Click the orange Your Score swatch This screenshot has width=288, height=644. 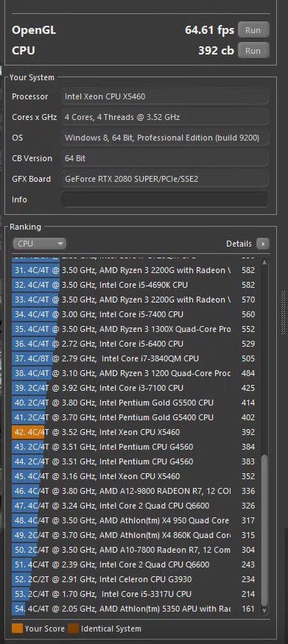[17, 629]
